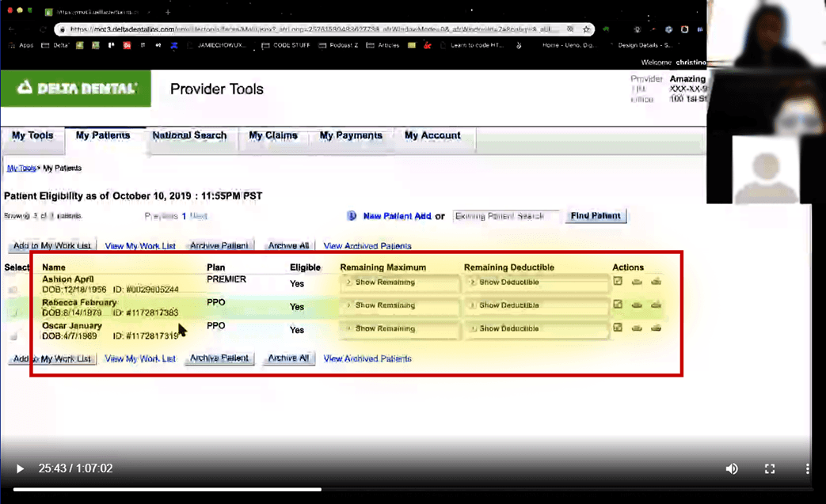Click the middle action icon in Ashion April row

tap(637, 282)
